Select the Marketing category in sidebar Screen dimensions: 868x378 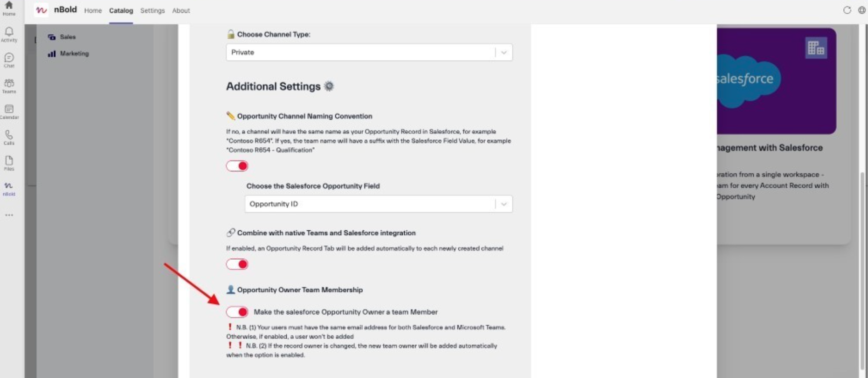point(74,54)
